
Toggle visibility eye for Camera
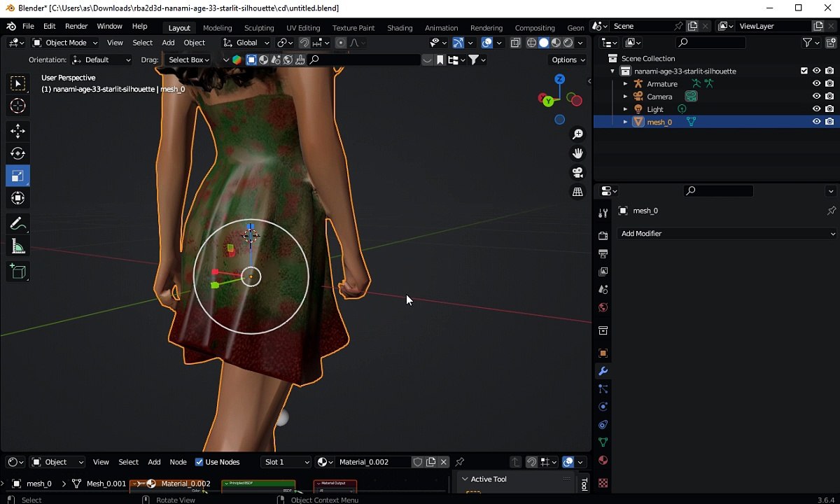tap(816, 97)
